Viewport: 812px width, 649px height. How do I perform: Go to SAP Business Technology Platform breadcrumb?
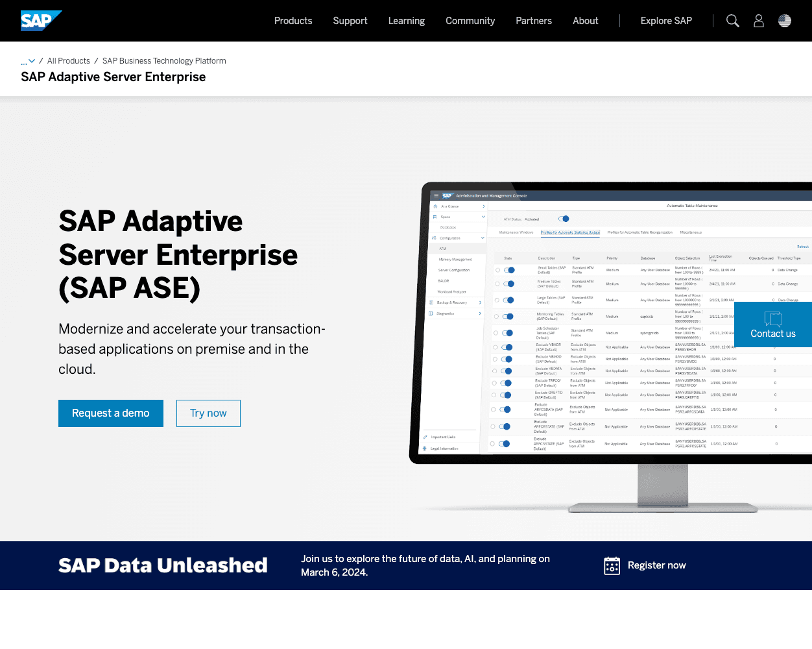point(164,61)
